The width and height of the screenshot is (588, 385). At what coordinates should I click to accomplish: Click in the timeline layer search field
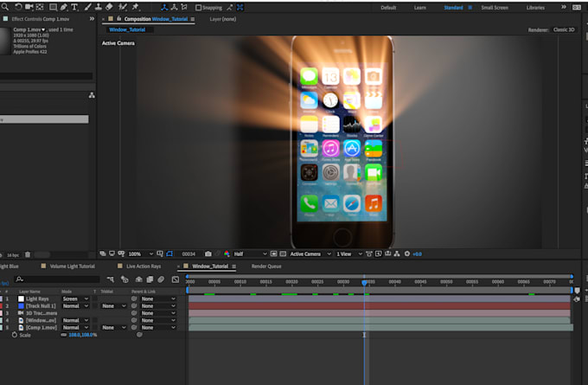[x=57, y=279]
